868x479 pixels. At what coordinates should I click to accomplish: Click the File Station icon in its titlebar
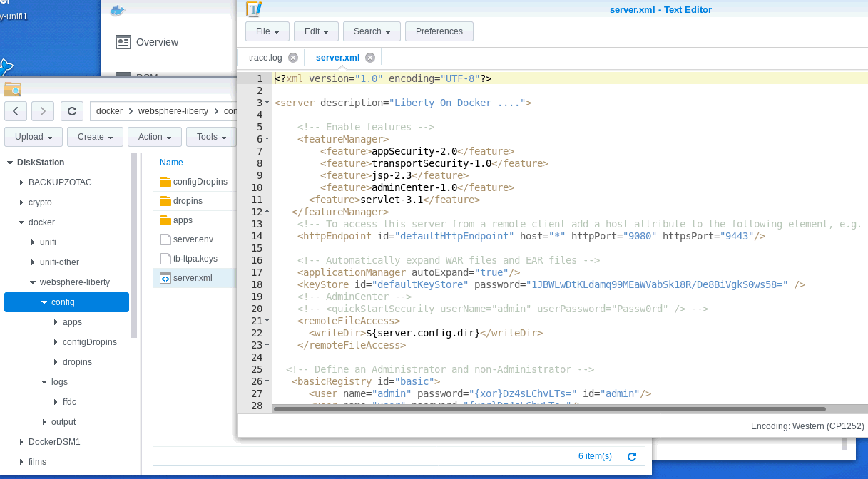coord(12,88)
